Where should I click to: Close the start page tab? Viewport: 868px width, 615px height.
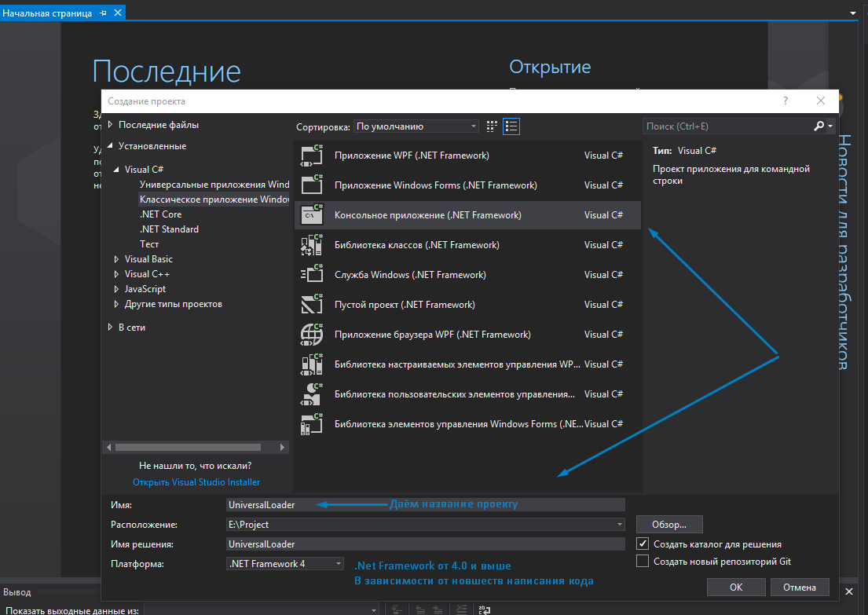(118, 13)
